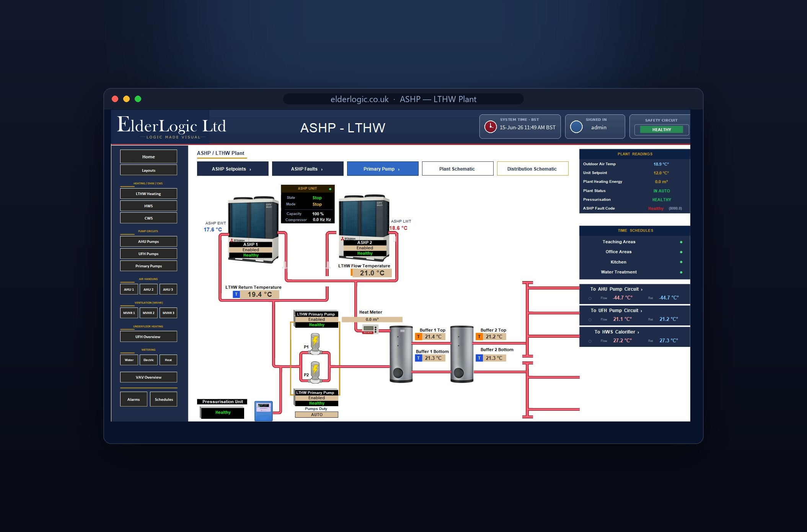The image size is (807, 532).
Task: Select the UFH Pump Circuit radio circle
Action: (590, 320)
